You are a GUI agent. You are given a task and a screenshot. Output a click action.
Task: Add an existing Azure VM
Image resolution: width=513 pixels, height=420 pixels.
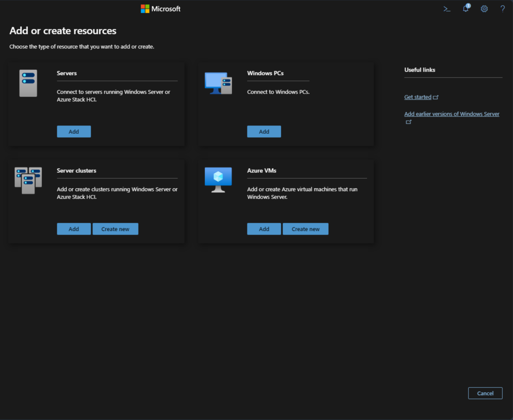[264, 229]
